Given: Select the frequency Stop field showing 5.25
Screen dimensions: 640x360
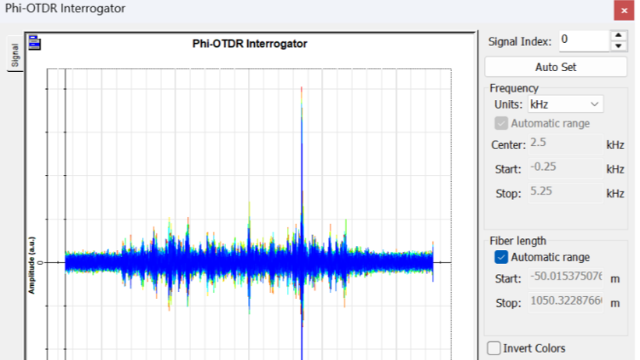Looking at the screenshot, I should (x=565, y=193).
